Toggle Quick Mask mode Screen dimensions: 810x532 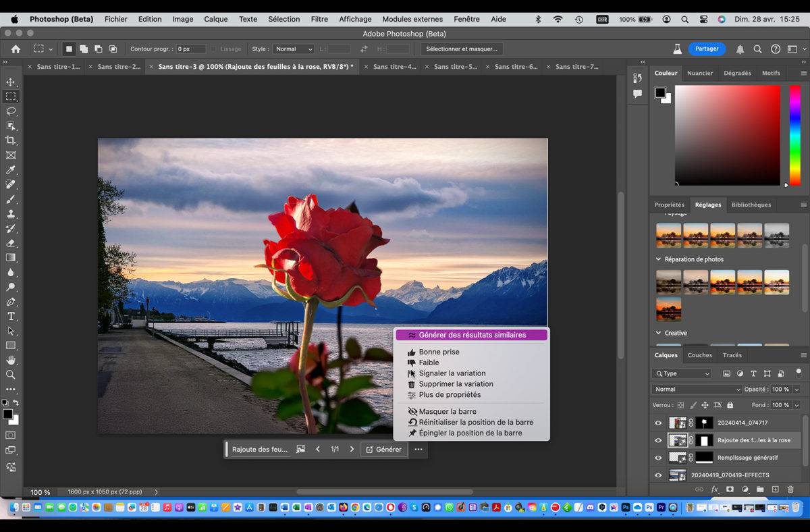(10, 435)
